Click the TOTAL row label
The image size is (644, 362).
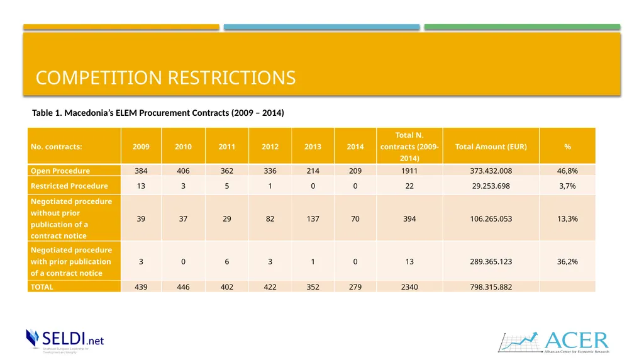74,286
